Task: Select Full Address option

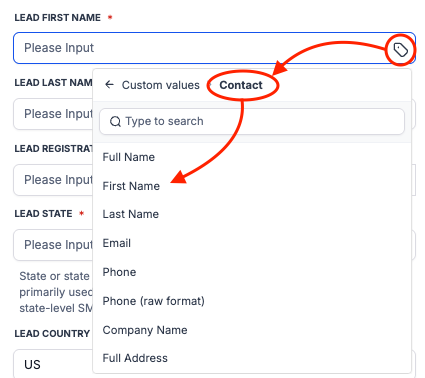Action: (135, 358)
